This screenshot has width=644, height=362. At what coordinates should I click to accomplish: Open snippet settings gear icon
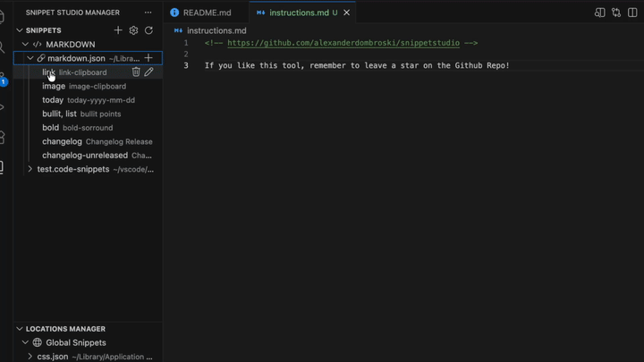click(x=133, y=30)
